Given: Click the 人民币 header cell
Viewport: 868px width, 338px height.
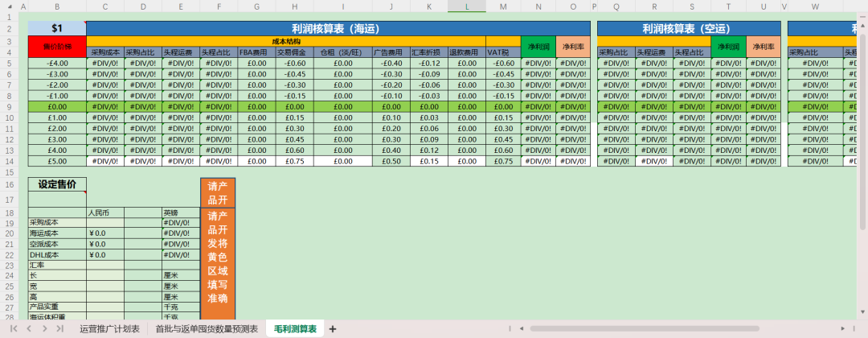Looking at the screenshot, I should tap(105, 212).
